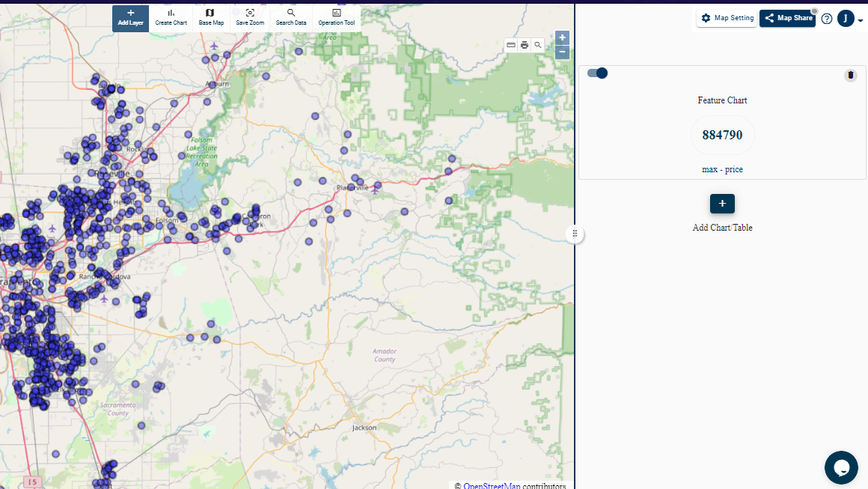868x489 pixels.
Task: Click the panel resize drag handle
Action: click(x=575, y=234)
